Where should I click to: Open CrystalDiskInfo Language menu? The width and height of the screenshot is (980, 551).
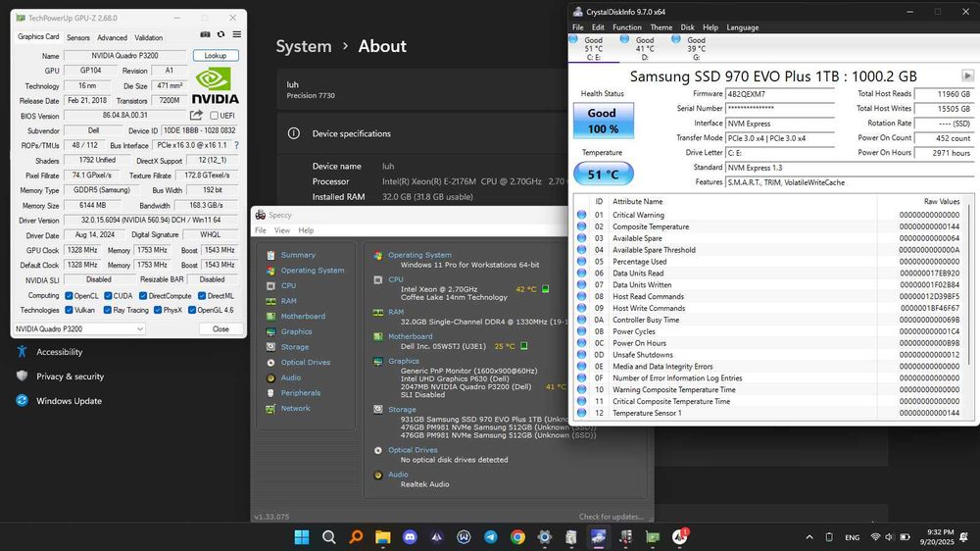pyautogui.click(x=743, y=27)
